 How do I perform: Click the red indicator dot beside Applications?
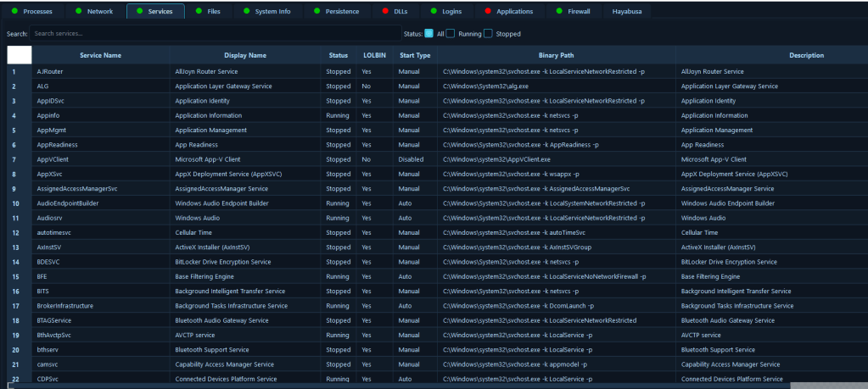pos(487,11)
